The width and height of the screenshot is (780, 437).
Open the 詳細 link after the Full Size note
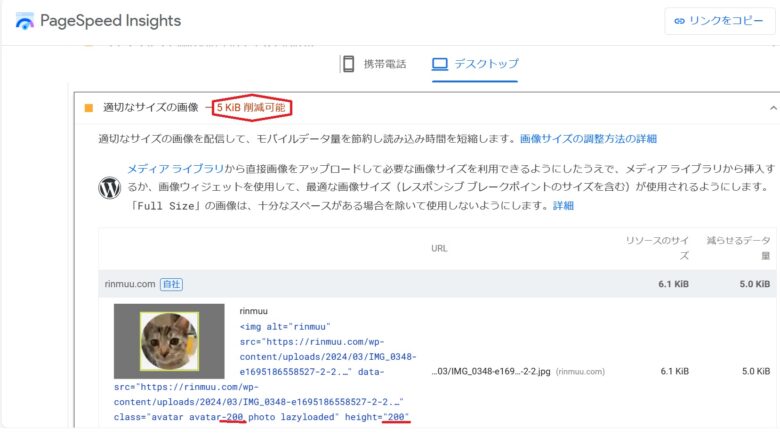[x=563, y=205]
